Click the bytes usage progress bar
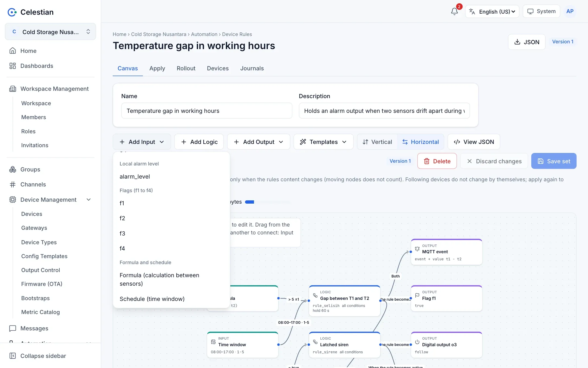The width and height of the screenshot is (588, 368). [x=267, y=202]
